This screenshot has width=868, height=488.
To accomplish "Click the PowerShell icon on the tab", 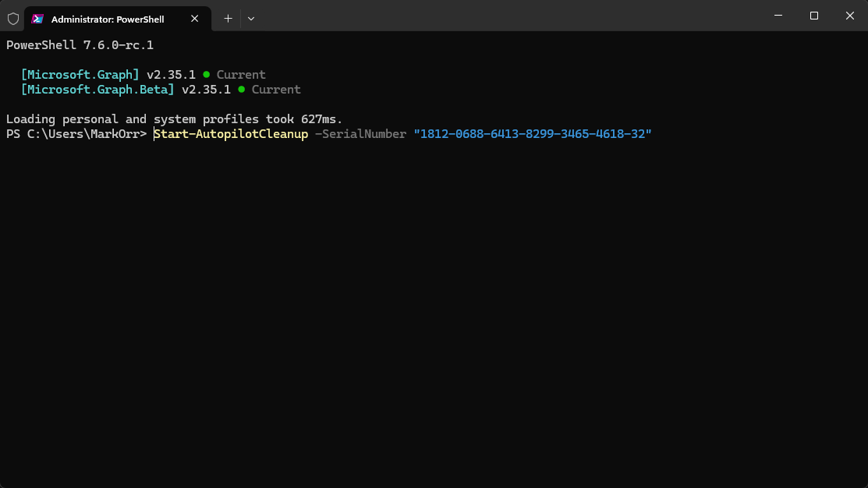I will tap(37, 19).
